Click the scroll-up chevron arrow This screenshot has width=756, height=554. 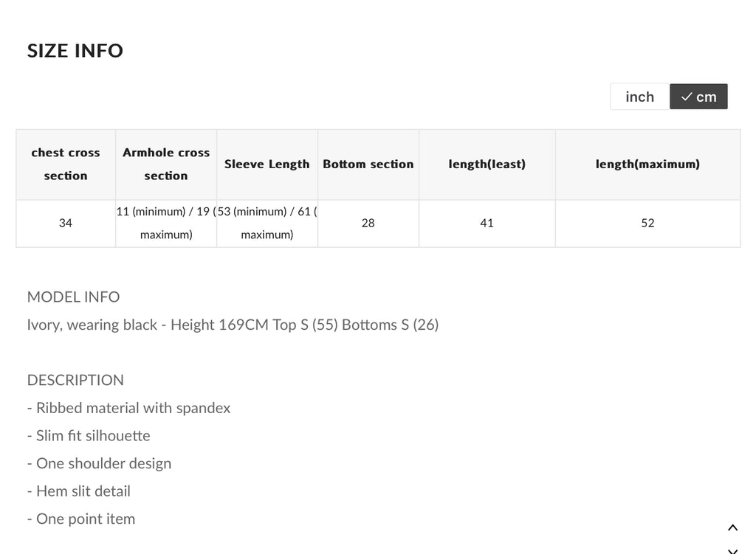click(x=733, y=528)
